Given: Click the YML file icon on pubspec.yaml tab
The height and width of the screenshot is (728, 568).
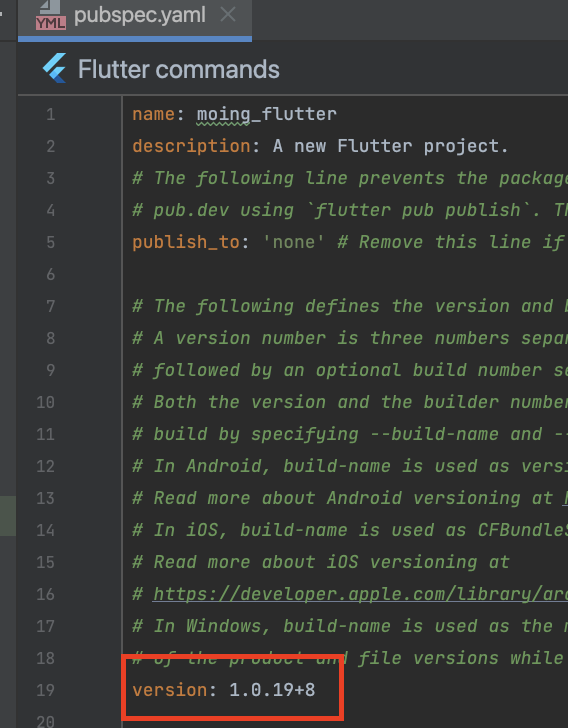Looking at the screenshot, I should coord(51,15).
